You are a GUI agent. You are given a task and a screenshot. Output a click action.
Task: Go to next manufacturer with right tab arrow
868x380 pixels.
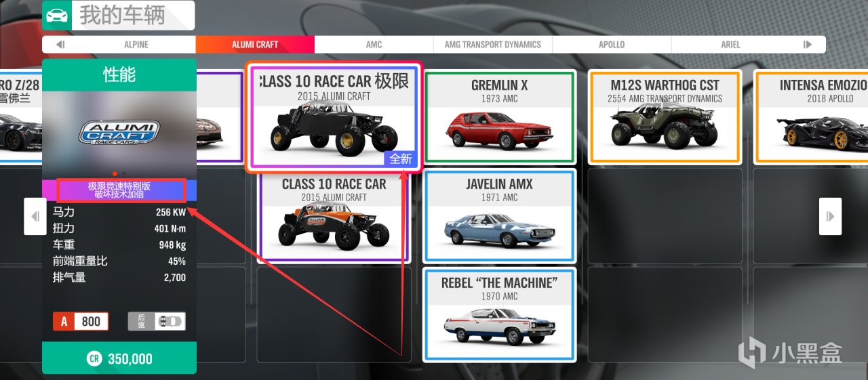coord(807,45)
